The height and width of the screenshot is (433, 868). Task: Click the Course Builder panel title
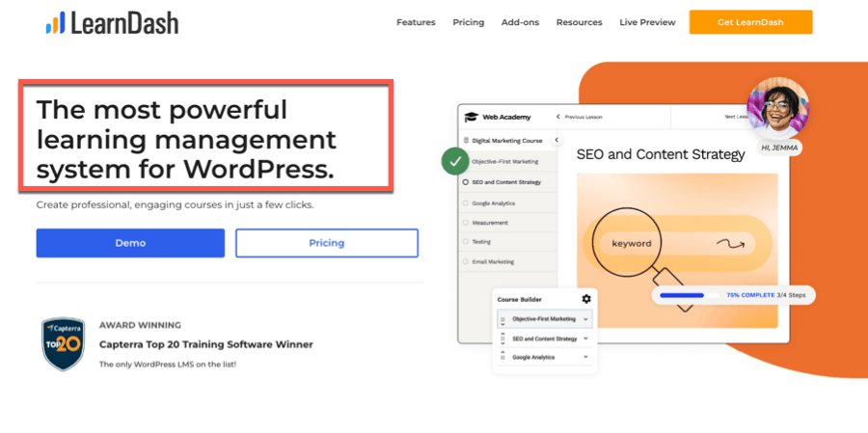(519, 300)
